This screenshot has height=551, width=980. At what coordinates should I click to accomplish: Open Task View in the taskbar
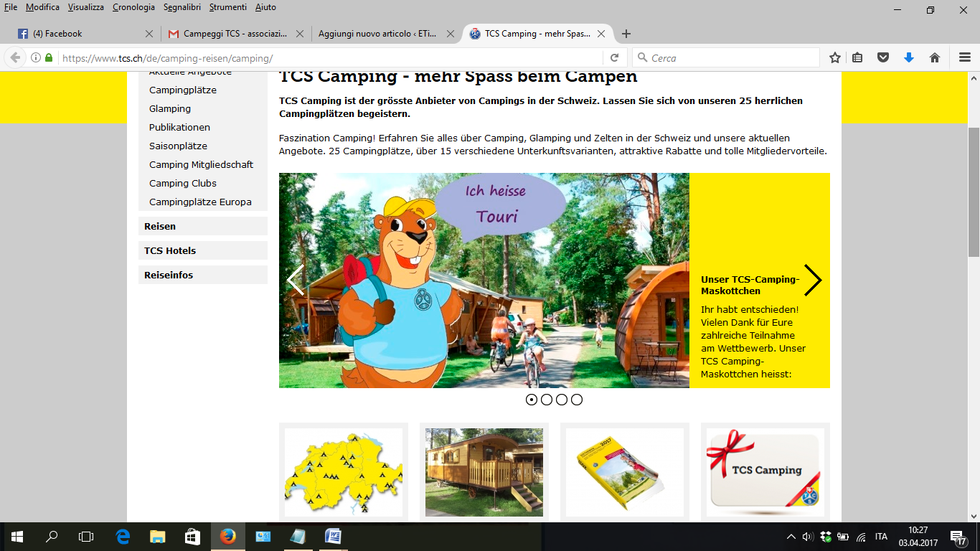click(86, 537)
